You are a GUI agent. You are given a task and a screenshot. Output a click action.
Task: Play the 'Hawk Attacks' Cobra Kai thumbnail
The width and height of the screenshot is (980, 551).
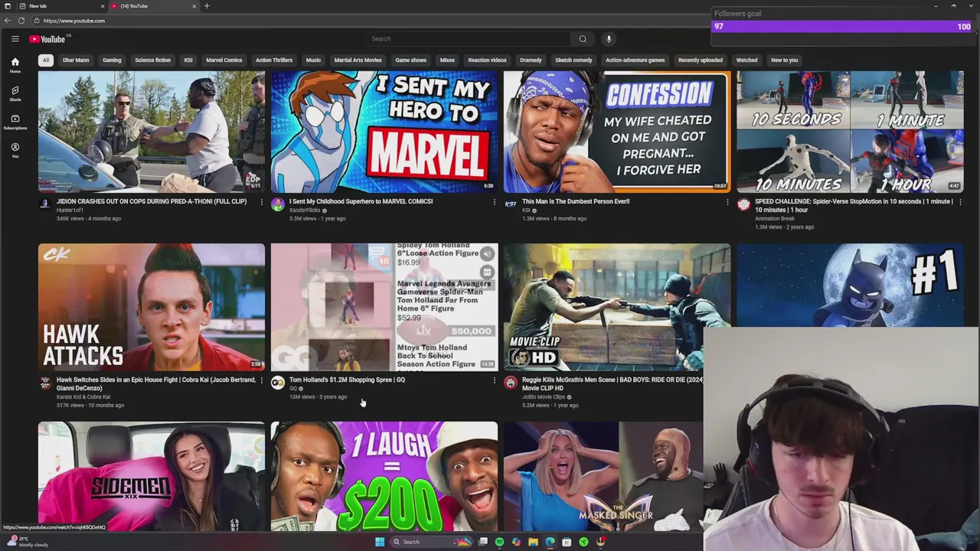click(152, 307)
